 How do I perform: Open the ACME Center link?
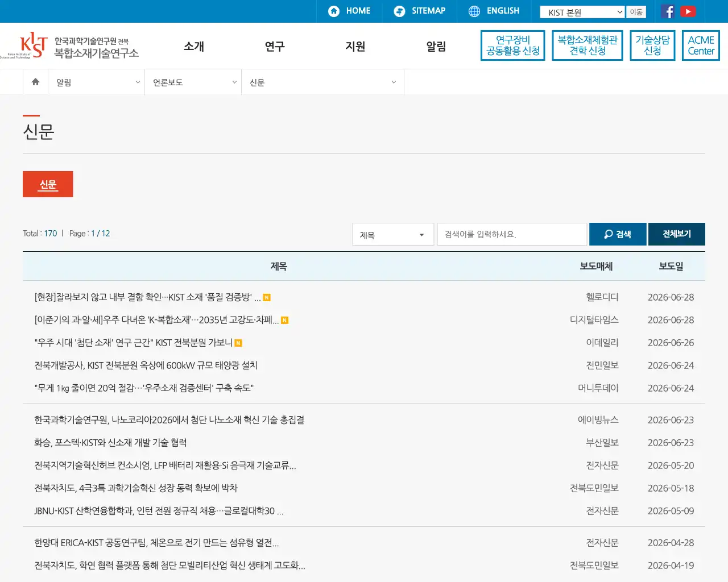tap(701, 45)
